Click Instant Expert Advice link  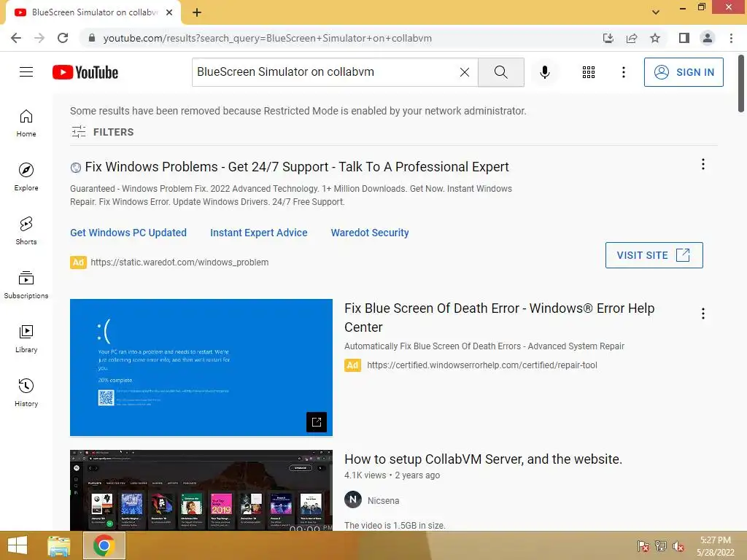pos(259,233)
